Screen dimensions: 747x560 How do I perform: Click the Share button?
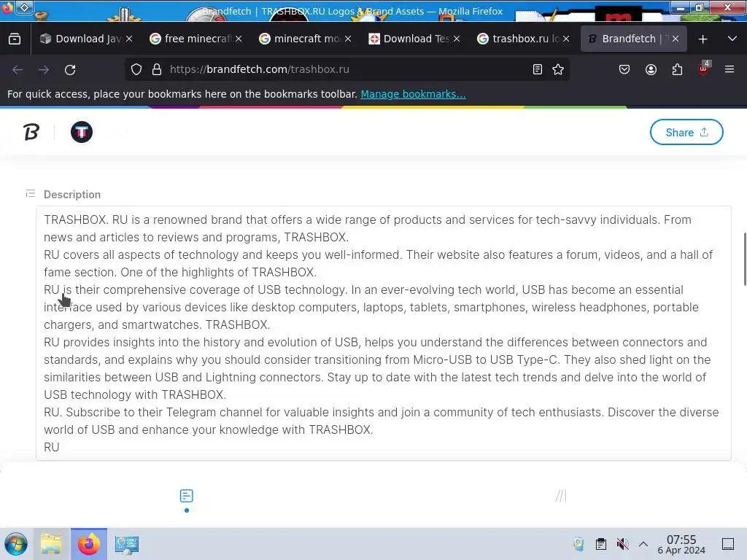pos(686,132)
